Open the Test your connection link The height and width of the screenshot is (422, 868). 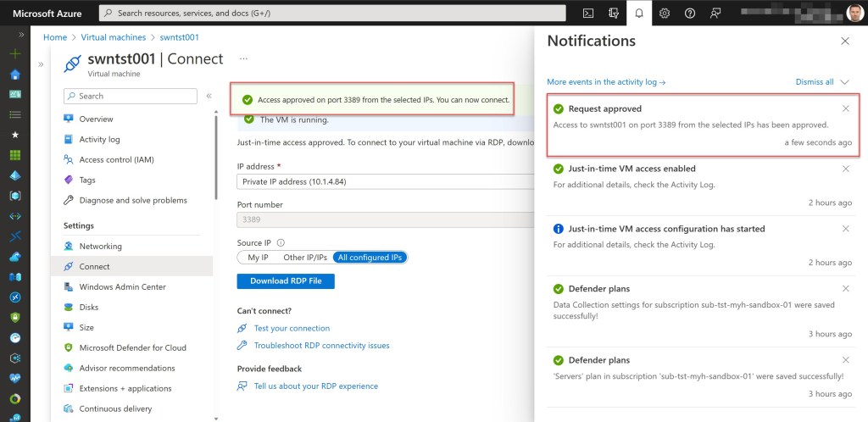[x=292, y=328]
